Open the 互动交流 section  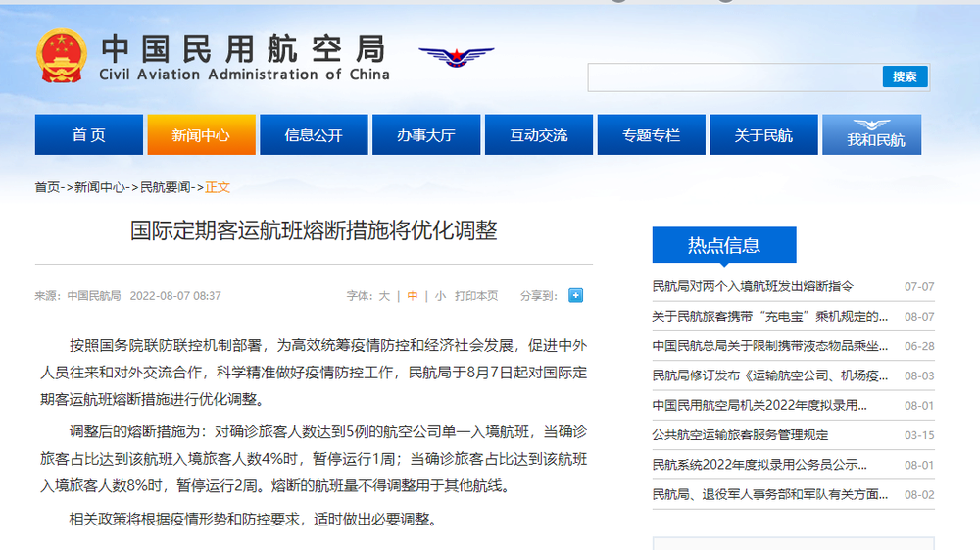click(x=538, y=135)
